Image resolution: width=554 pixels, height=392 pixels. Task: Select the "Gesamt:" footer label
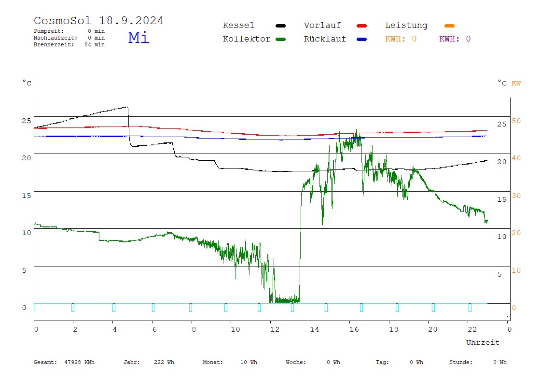pos(45,362)
